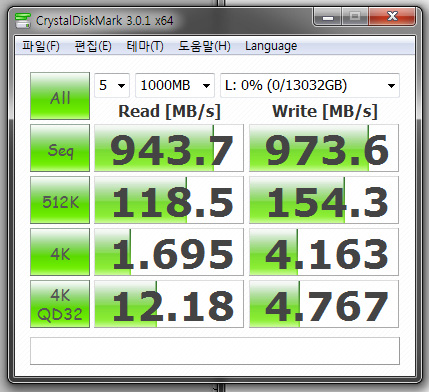
Task: Open the 도움말(H) menu
Action: pos(204,46)
